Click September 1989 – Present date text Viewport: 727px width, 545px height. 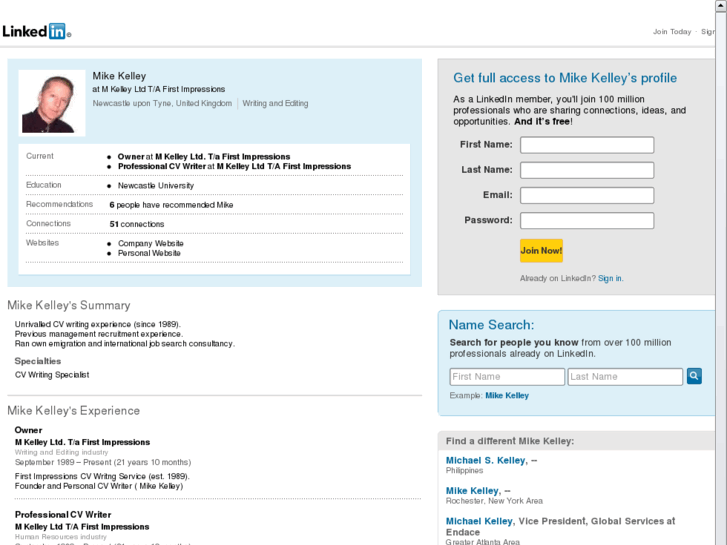pyautogui.click(x=103, y=462)
